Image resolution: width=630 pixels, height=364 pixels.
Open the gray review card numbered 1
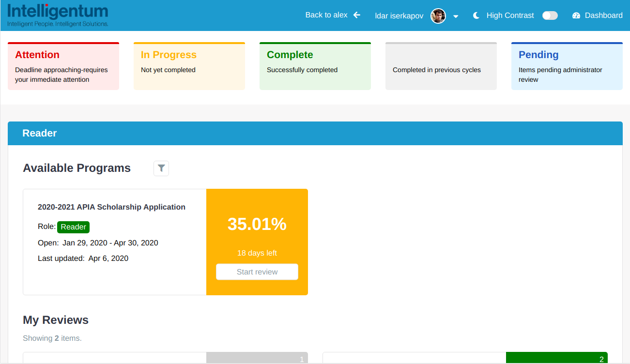165,358
